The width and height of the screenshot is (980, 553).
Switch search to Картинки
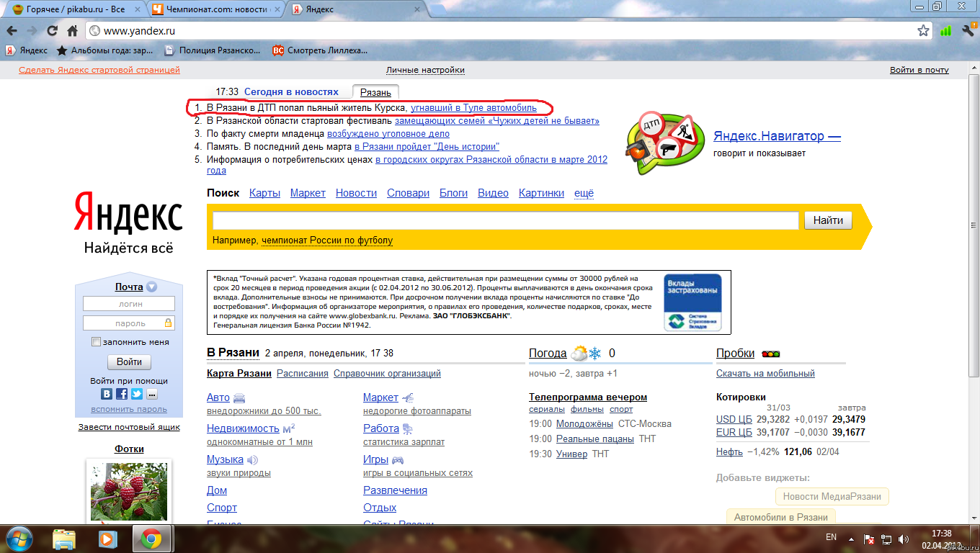(541, 193)
